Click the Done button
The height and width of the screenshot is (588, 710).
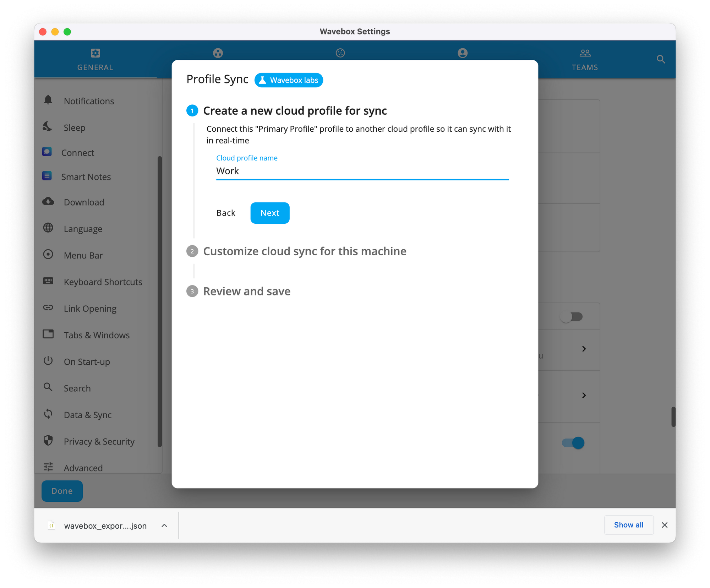tap(62, 491)
